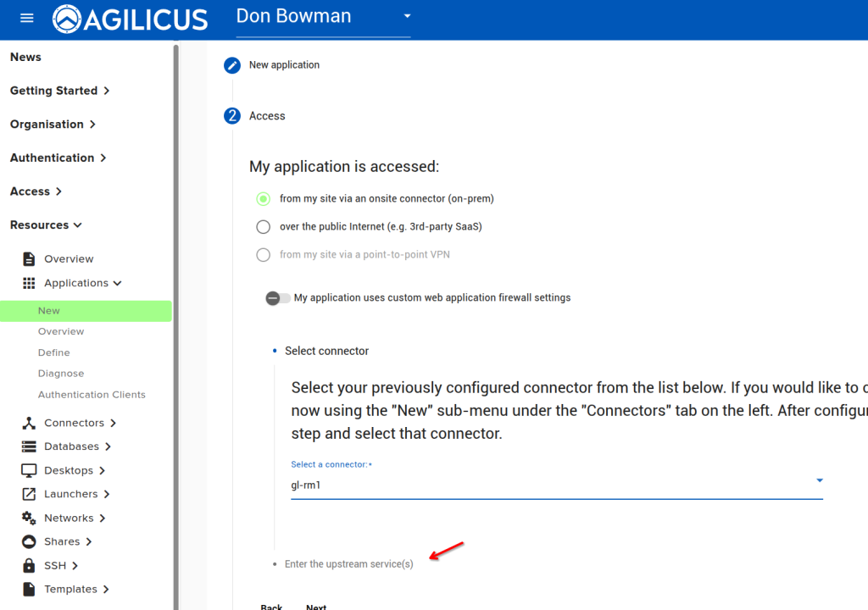Click the News link in sidebar
868x610 pixels.
(25, 57)
